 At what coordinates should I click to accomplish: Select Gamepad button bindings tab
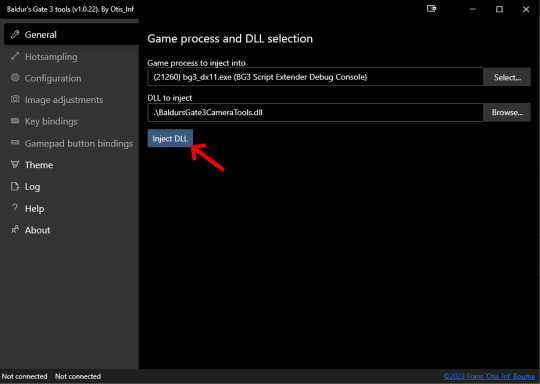pyautogui.click(x=71, y=143)
